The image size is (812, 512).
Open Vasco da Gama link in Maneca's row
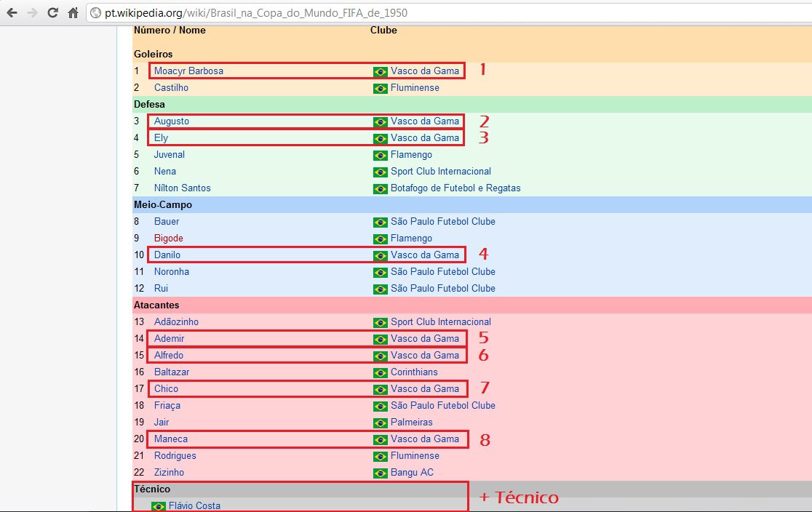click(x=425, y=439)
